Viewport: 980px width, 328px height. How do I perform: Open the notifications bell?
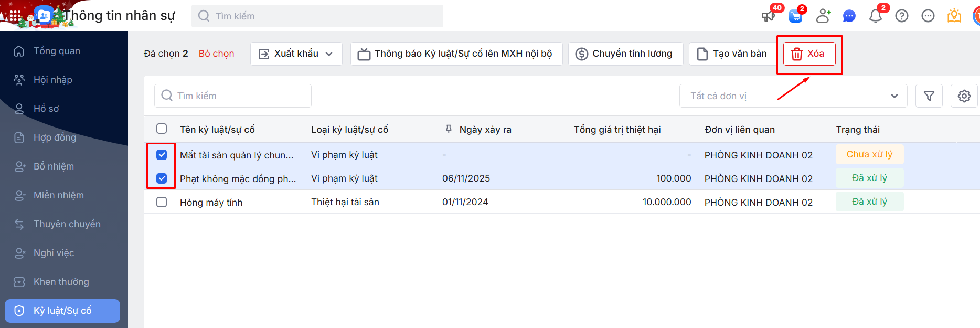875,16
